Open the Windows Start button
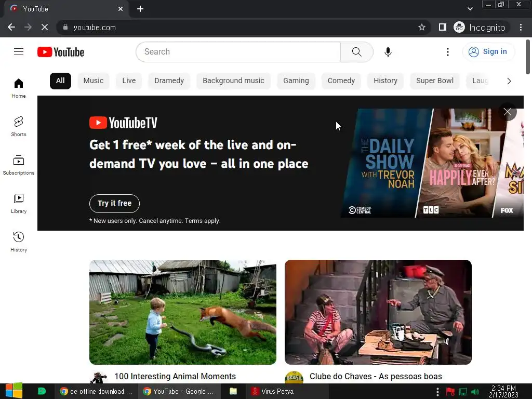 (14, 391)
